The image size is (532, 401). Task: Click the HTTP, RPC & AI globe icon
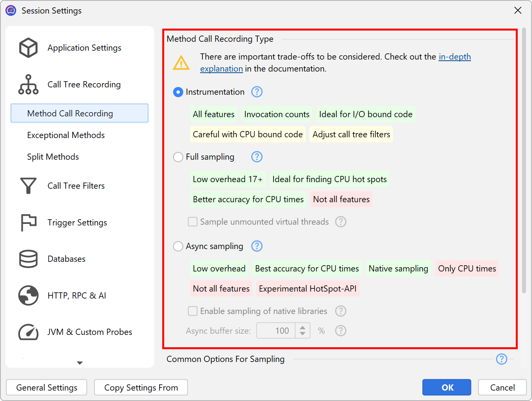coord(28,296)
